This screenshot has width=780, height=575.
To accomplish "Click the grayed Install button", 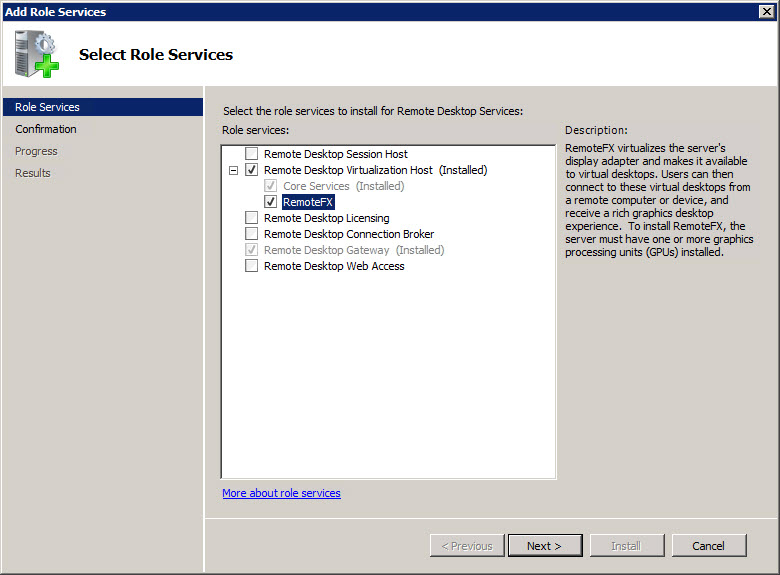I will pos(627,546).
